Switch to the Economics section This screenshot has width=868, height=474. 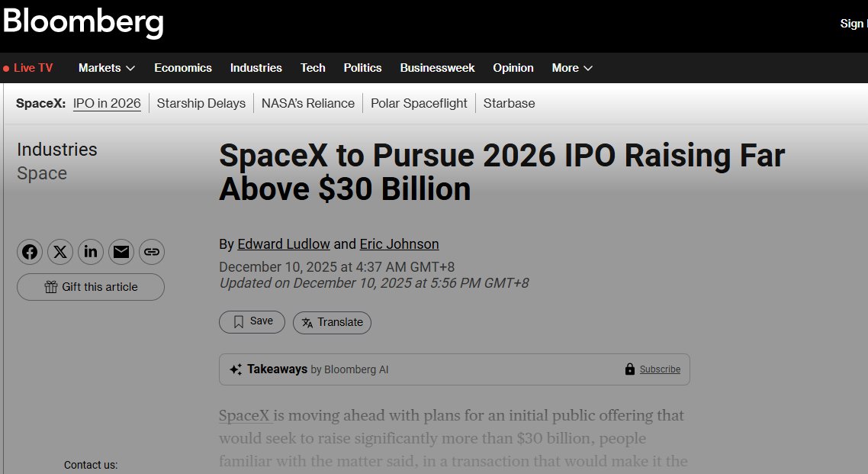pyautogui.click(x=183, y=67)
